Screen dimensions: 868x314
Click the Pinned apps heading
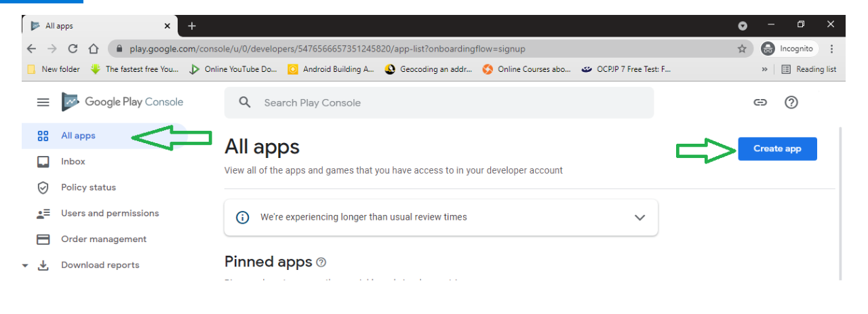pos(269,262)
